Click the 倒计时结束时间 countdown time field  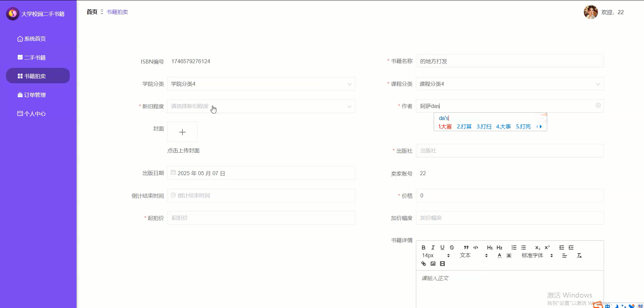pyautogui.click(x=261, y=195)
